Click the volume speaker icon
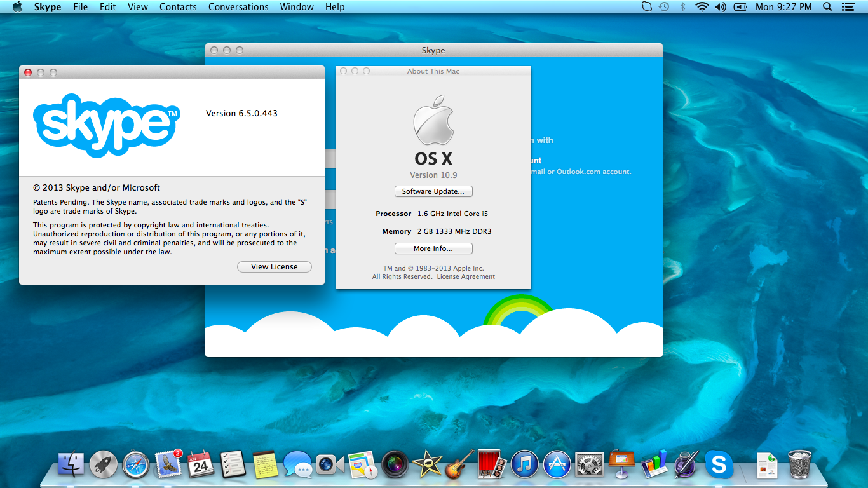 pos(721,7)
